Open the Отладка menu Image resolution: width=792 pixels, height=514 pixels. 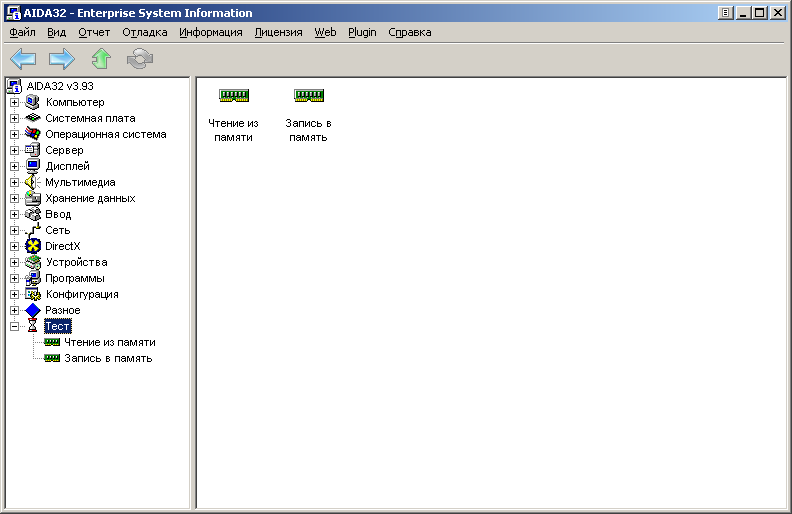[144, 32]
